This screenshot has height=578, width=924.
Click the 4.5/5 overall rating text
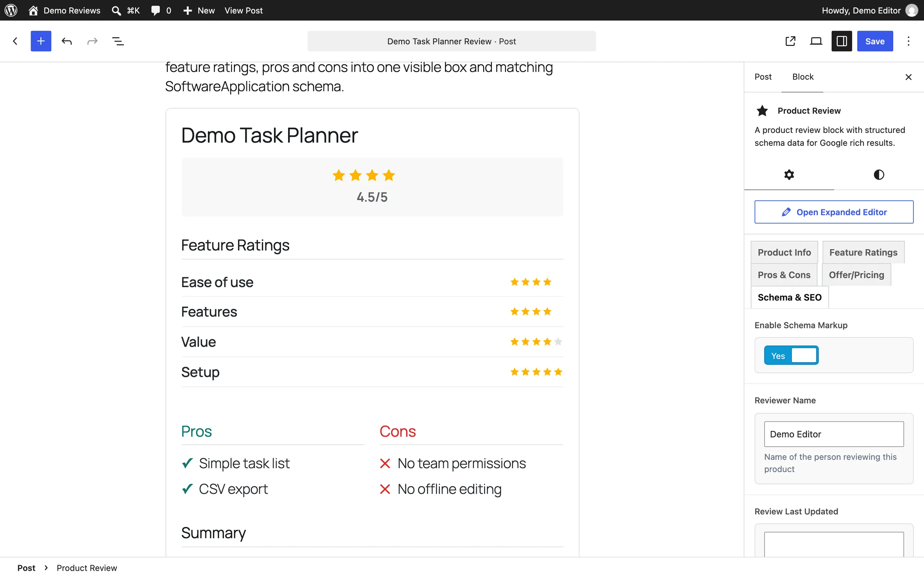[372, 197]
